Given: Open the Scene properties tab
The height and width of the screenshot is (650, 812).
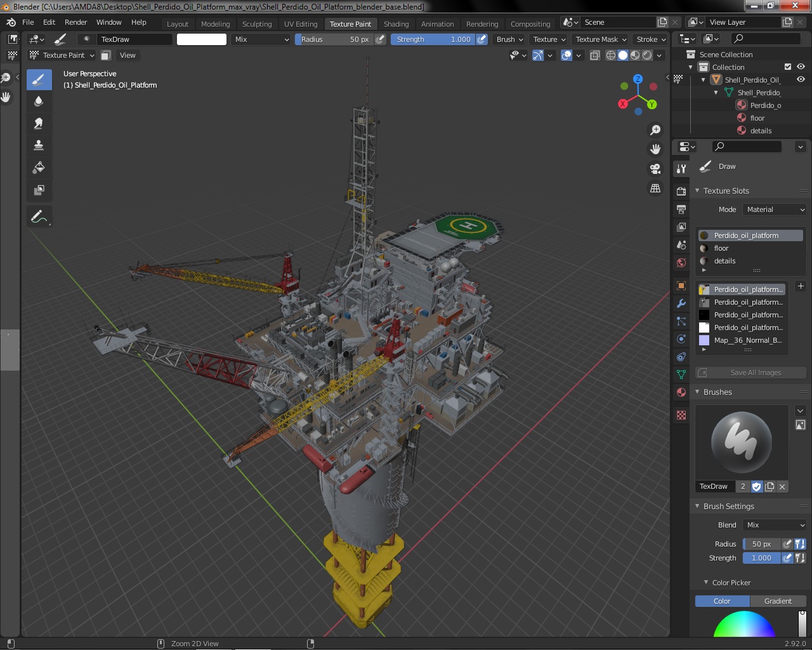Looking at the screenshot, I should [681, 244].
